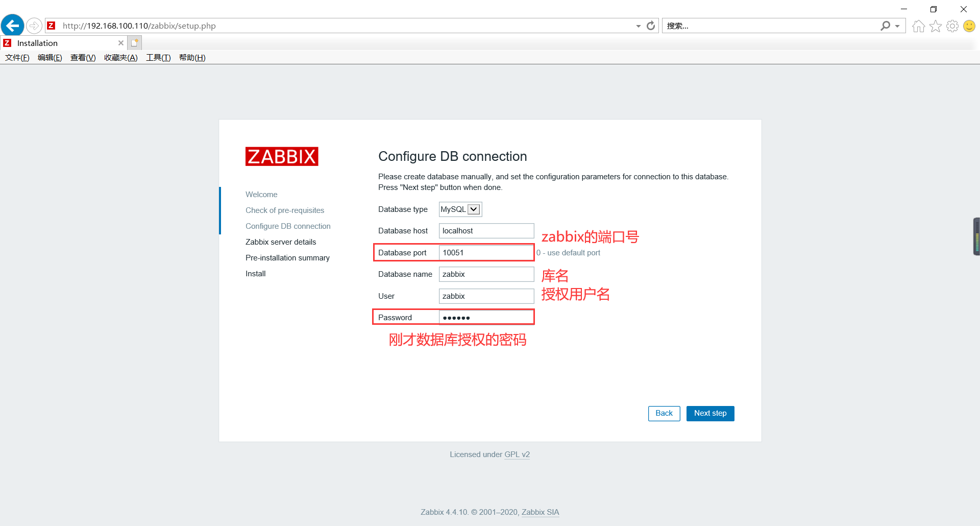Open the GPL v2 license link
Image resolution: width=980 pixels, height=526 pixels.
pos(517,455)
